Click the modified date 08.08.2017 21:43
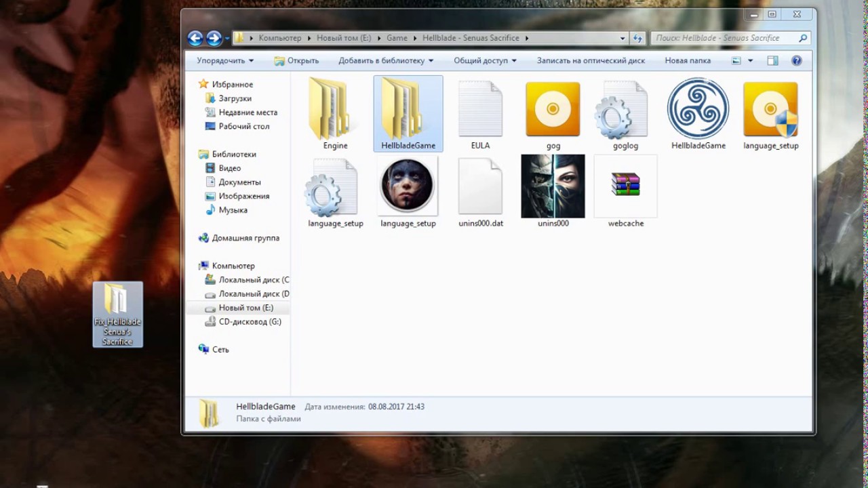Viewport: 868px width, 488px height. click(x=397, y=407)
